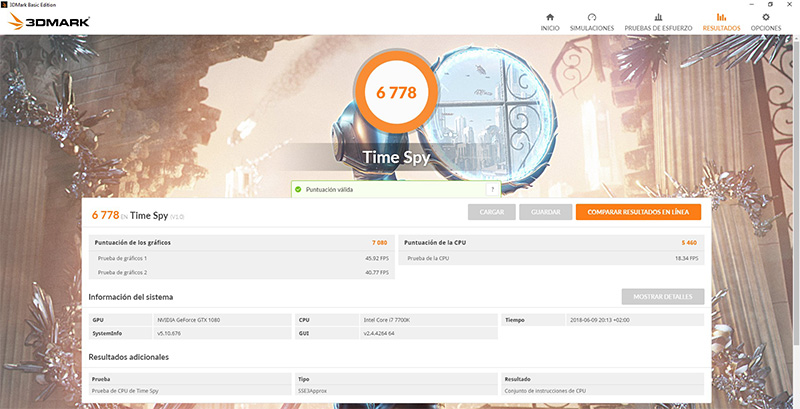Click the Prueba de gráficos 1 row
Viewport: 800px width, 409px height.
tap(242, 259)
